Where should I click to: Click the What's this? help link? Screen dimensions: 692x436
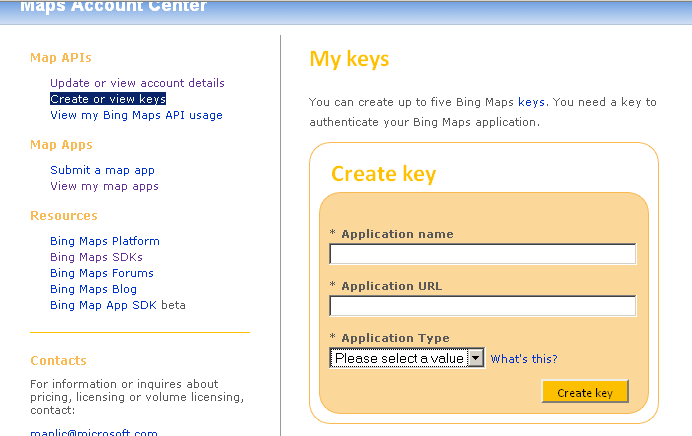524,359
